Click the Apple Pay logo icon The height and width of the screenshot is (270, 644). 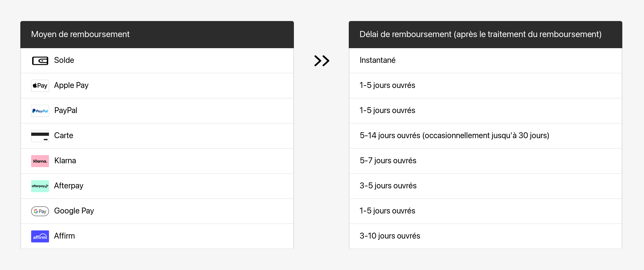40,86
